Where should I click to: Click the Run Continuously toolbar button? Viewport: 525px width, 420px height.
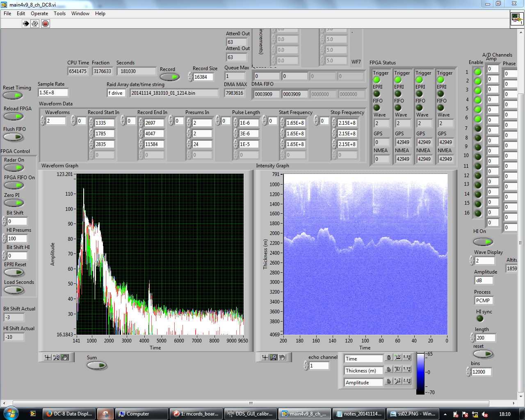(35, 23)
